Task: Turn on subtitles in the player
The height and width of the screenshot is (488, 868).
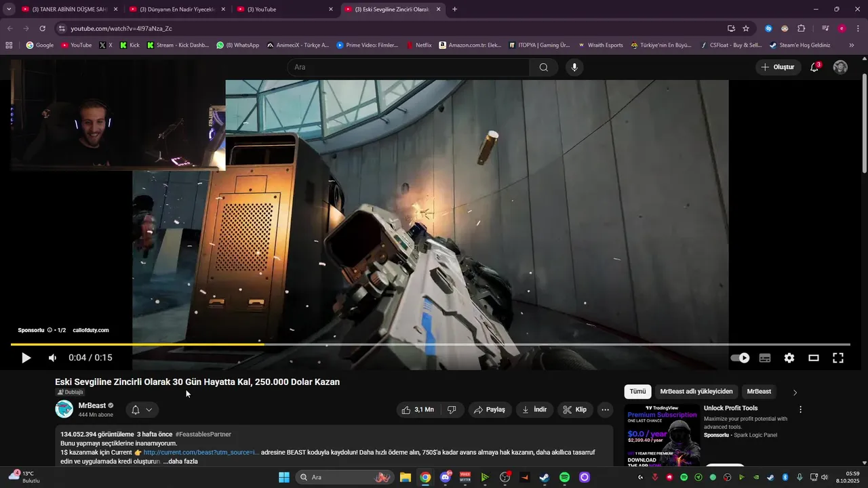Action: tap(765, 358)
